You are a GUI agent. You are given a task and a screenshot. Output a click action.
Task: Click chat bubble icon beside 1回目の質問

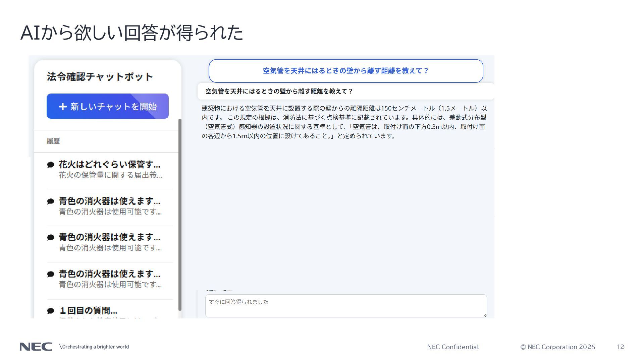tap(51, 310)
